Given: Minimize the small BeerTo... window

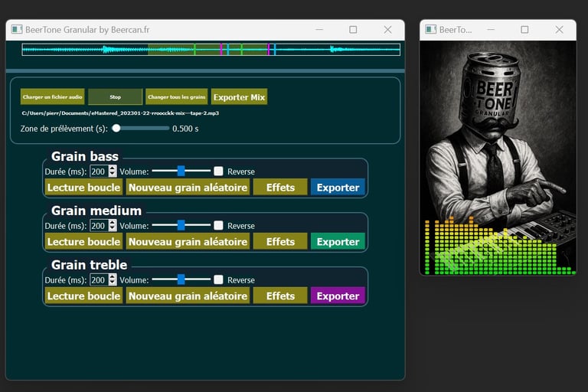Looking at the screenshot, I should click(491, 30).
